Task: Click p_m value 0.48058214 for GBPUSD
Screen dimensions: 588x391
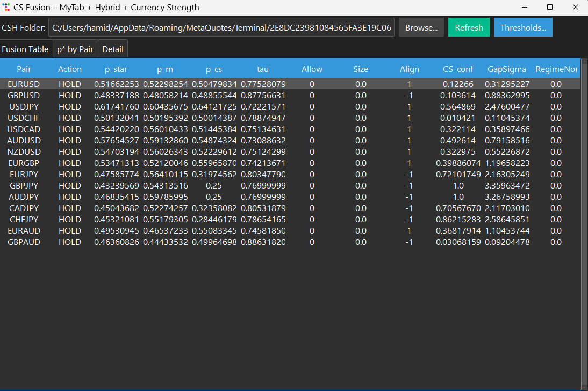Action: (165, 95)
